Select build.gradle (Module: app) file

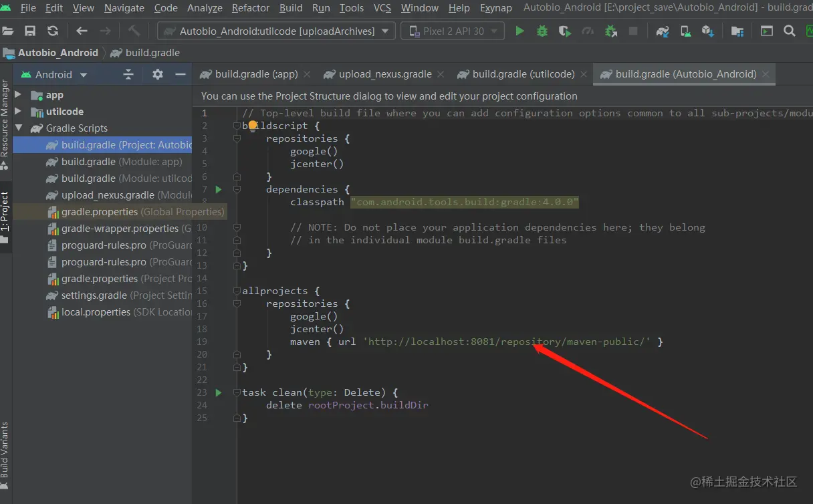114,162
